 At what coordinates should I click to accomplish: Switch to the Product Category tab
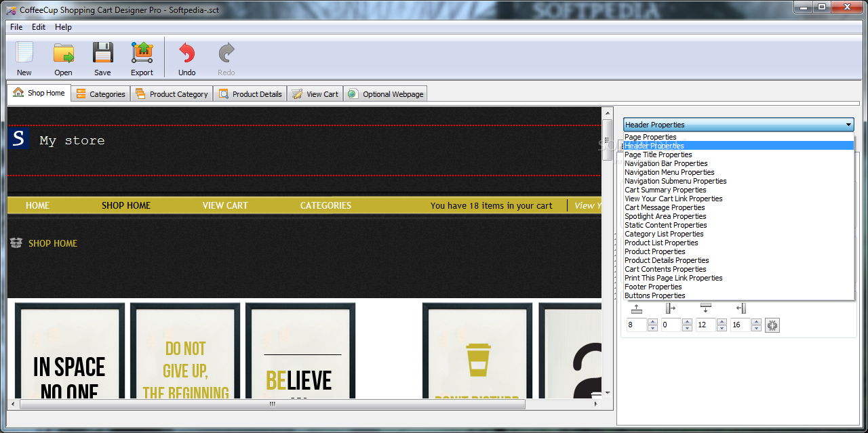[172, 94]
